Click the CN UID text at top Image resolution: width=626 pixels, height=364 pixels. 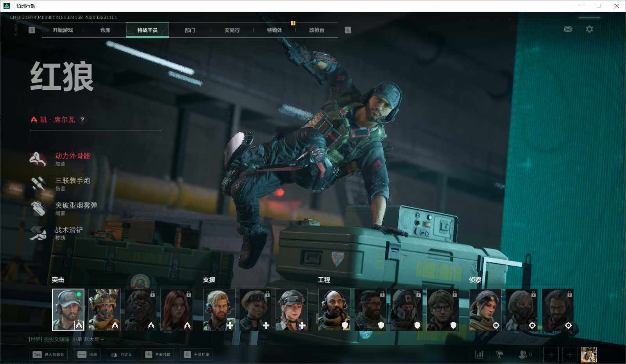(x=64, y=17)
